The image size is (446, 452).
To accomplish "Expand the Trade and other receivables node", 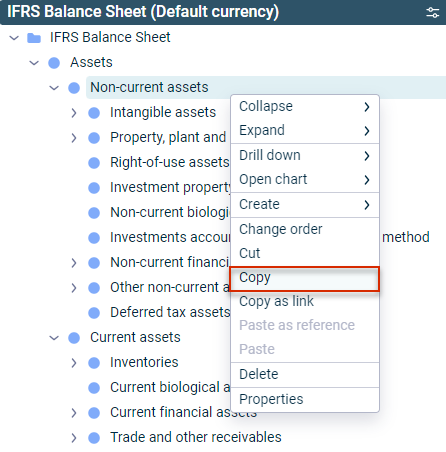I will coord(74,438).
